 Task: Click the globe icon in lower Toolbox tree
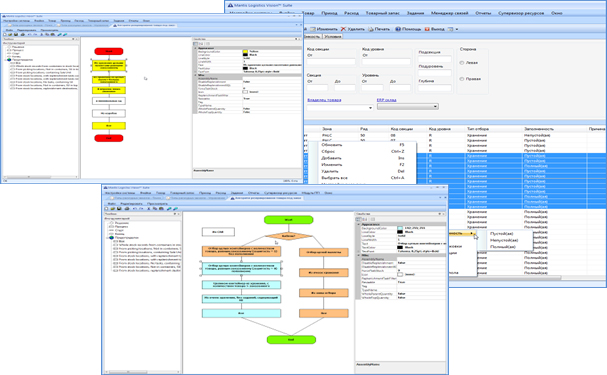[111, 238]
